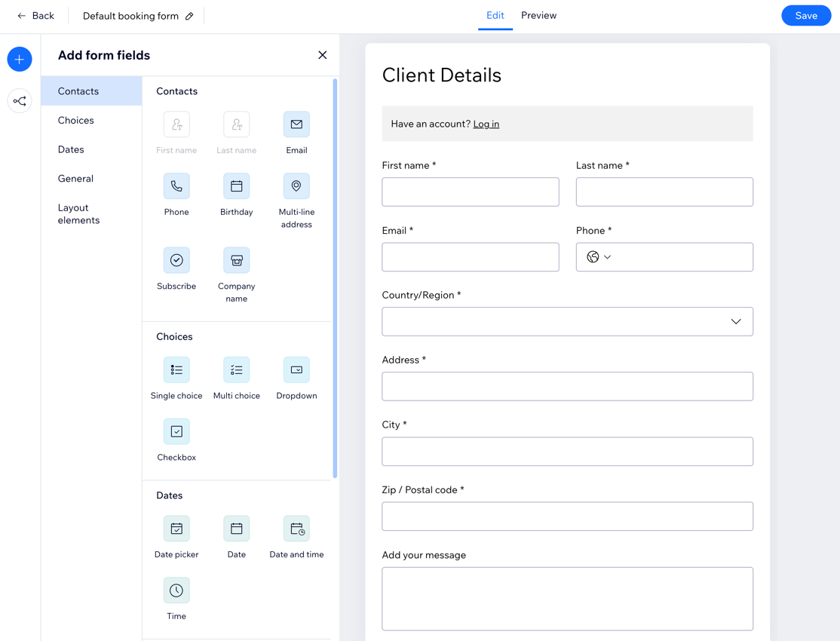
Task: Add a Dropdown field from Choices
Action: (296, 370)
